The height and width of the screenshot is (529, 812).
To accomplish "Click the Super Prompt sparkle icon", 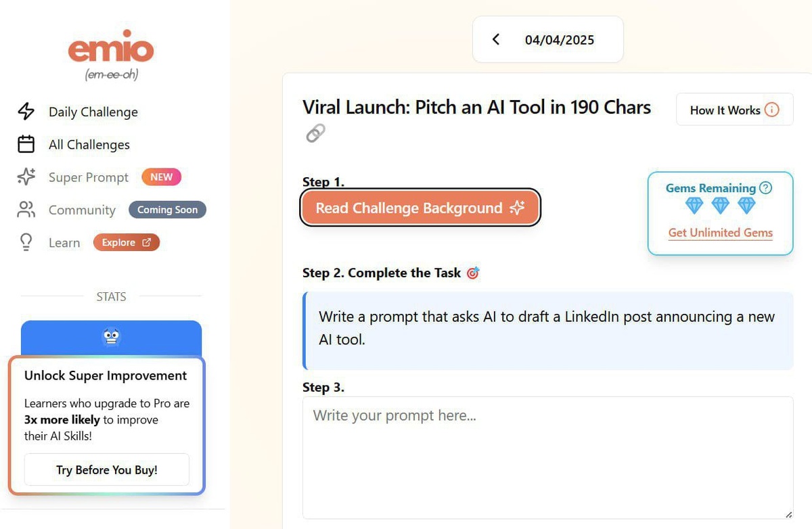I will 26,177.
